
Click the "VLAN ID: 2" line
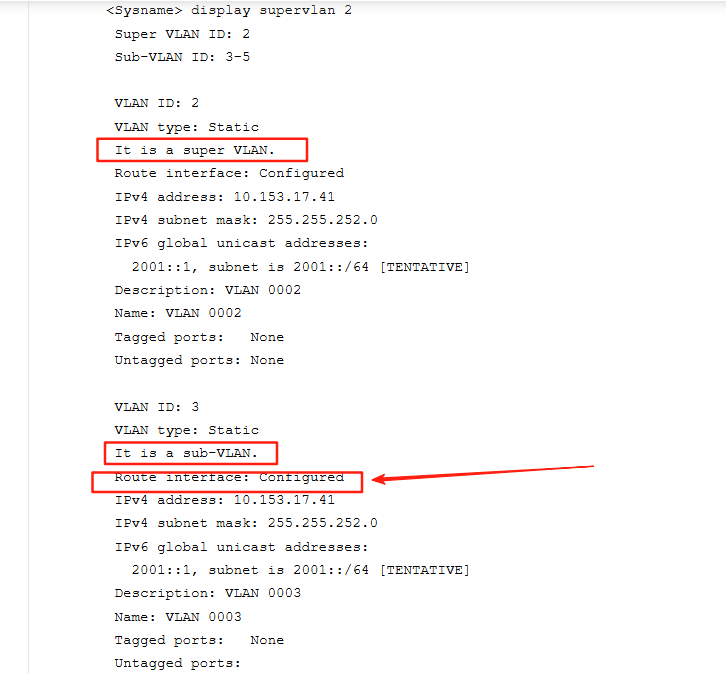coord(157,103)
